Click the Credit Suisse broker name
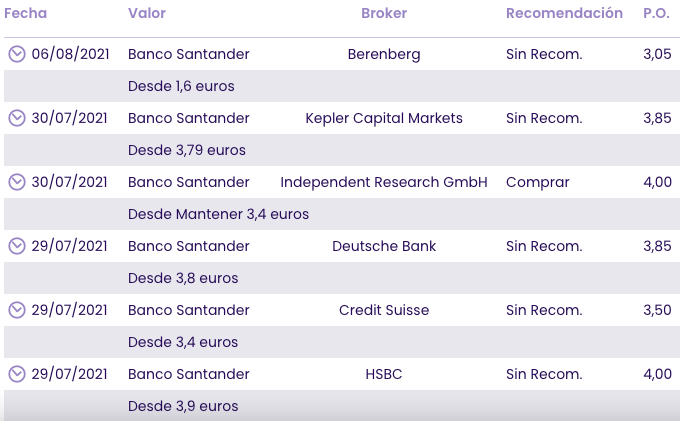Image resolution: width=680 pixels, height=421 pixels. pyautogui.click(x=384, y=310)
